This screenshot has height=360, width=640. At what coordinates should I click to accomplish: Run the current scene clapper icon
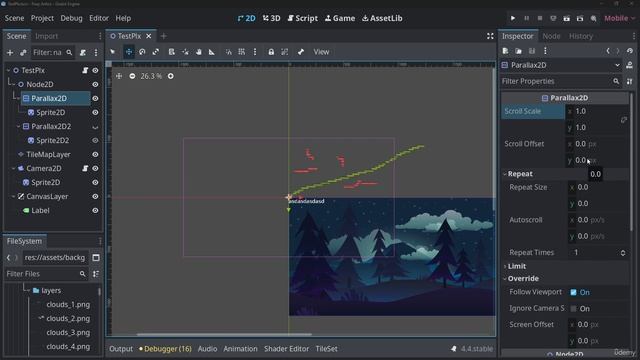(x=567, y=18)
